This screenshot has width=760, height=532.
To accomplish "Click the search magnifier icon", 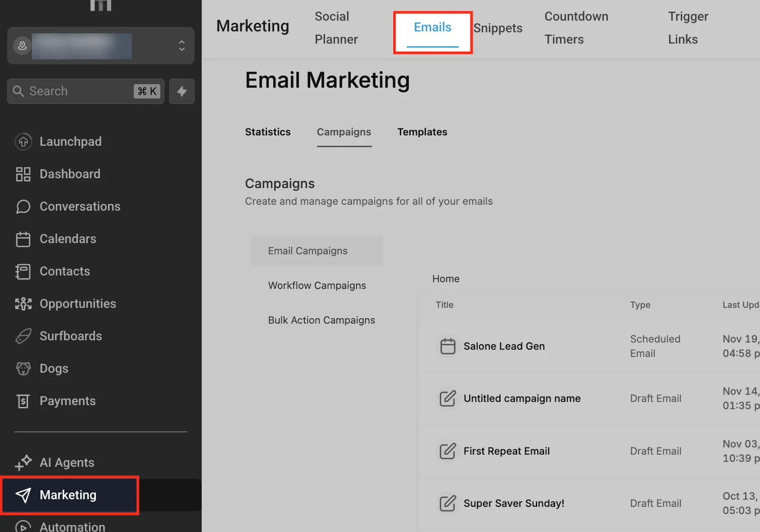I will [19, 91].
